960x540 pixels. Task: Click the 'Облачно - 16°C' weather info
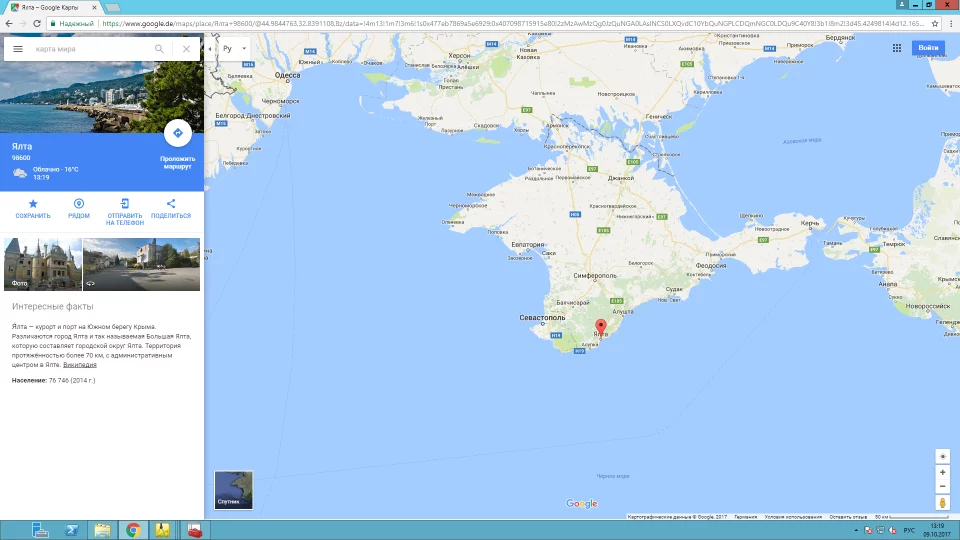click(x=55, y=170)
